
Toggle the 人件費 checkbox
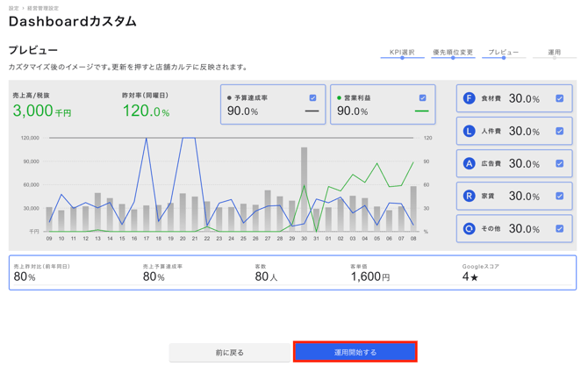[x=559, y=131]
